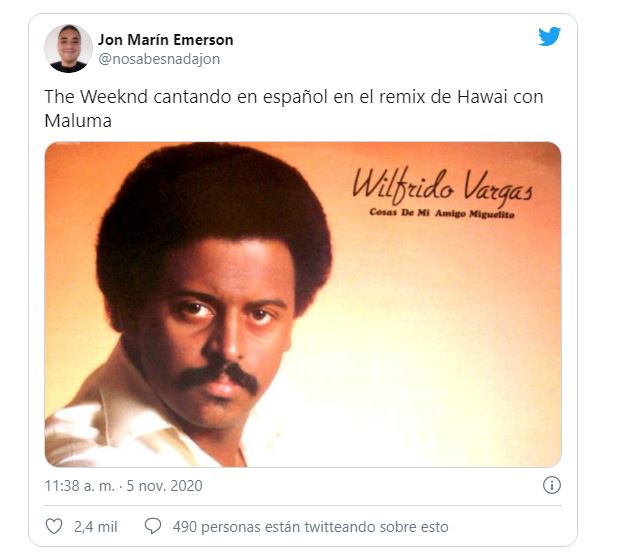This screenshot has height=559, width=634.
Task: Open replies via speech bubble icon
Action: pyautogui.click(x=152, y=526)
